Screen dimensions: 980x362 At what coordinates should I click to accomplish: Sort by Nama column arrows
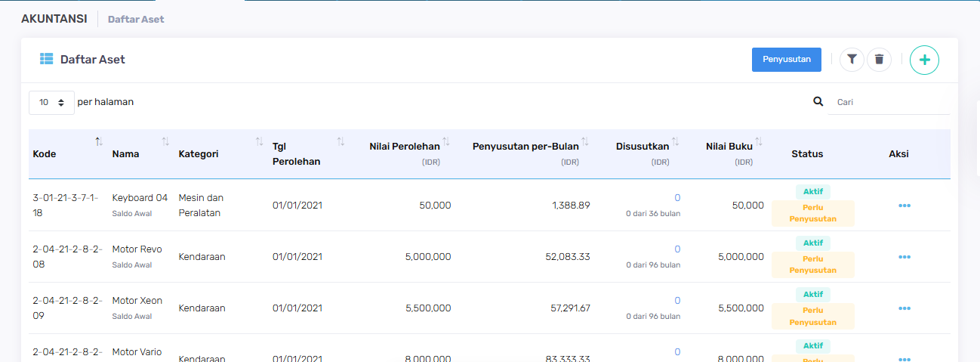165,141
